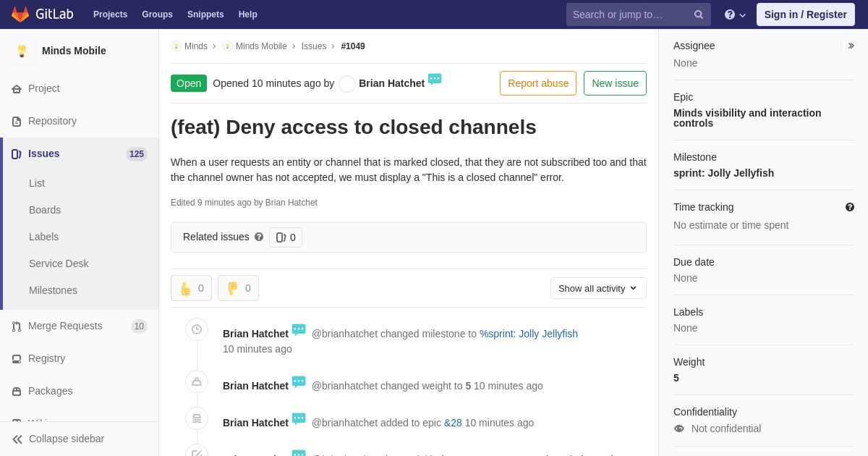
Task: Click the "Edited 9 minutes ago by Brian Hatchet" text
Action: click(x=244, y=203)
